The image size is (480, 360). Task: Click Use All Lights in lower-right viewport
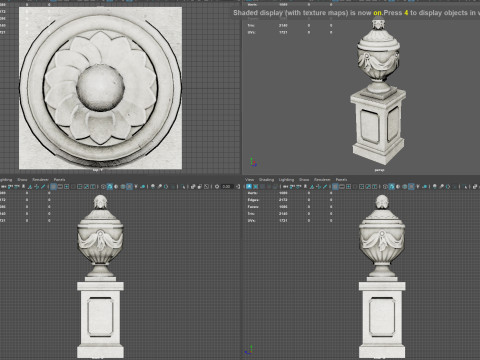pyautogui.click(x=418, y=187)
